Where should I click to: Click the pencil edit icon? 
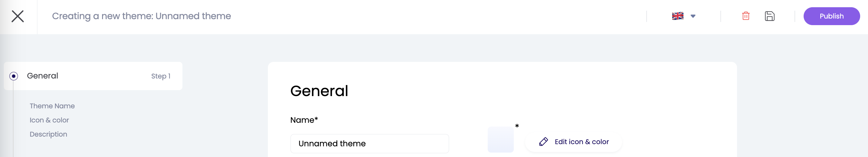pyautogui.click(x=543, y=142)
